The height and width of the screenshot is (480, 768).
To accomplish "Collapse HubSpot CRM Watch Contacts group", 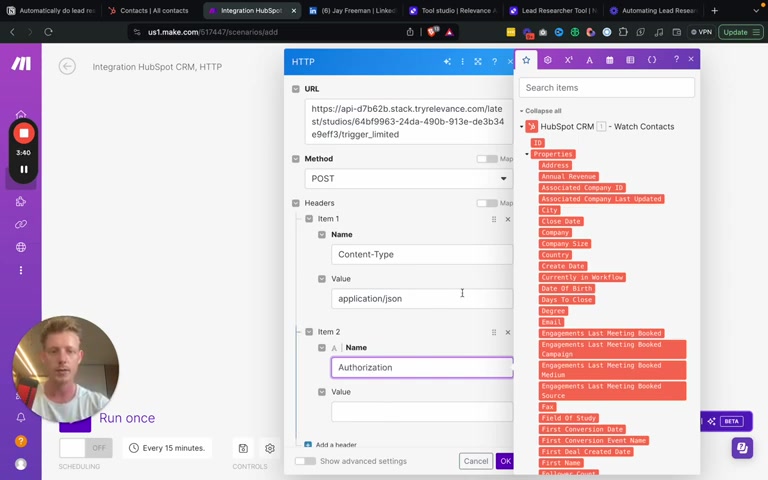I will 522,127.
